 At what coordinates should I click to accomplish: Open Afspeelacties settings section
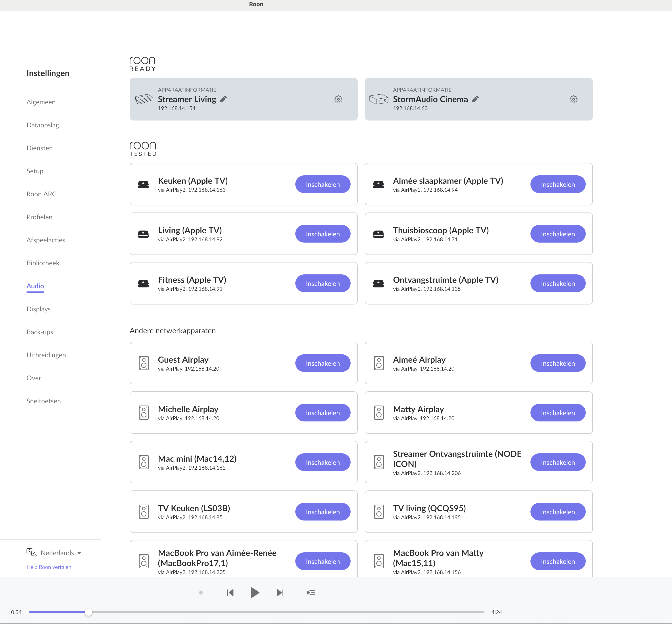(x=46, y=240)
